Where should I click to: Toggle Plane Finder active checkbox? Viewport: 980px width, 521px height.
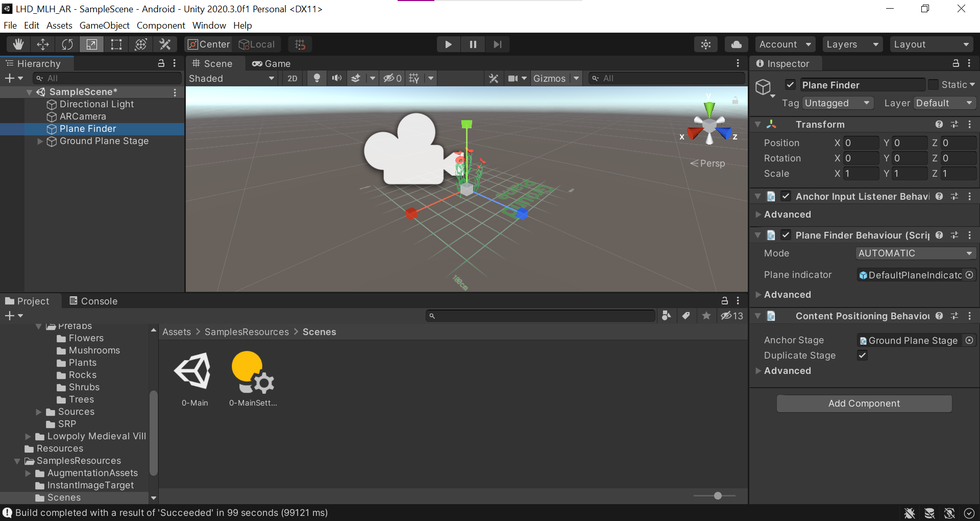click(x=790, y=85)
